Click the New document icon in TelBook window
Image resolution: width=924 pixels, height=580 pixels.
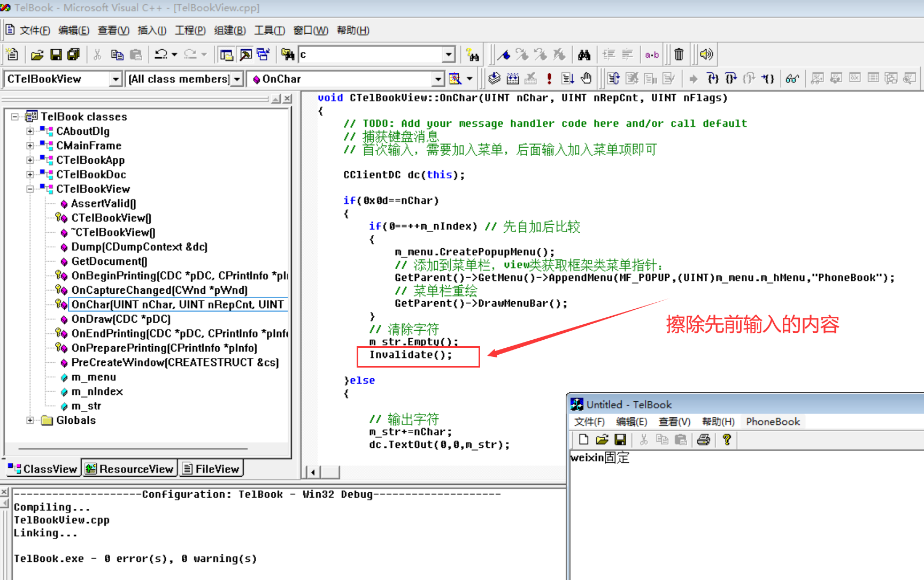(583, 440)
